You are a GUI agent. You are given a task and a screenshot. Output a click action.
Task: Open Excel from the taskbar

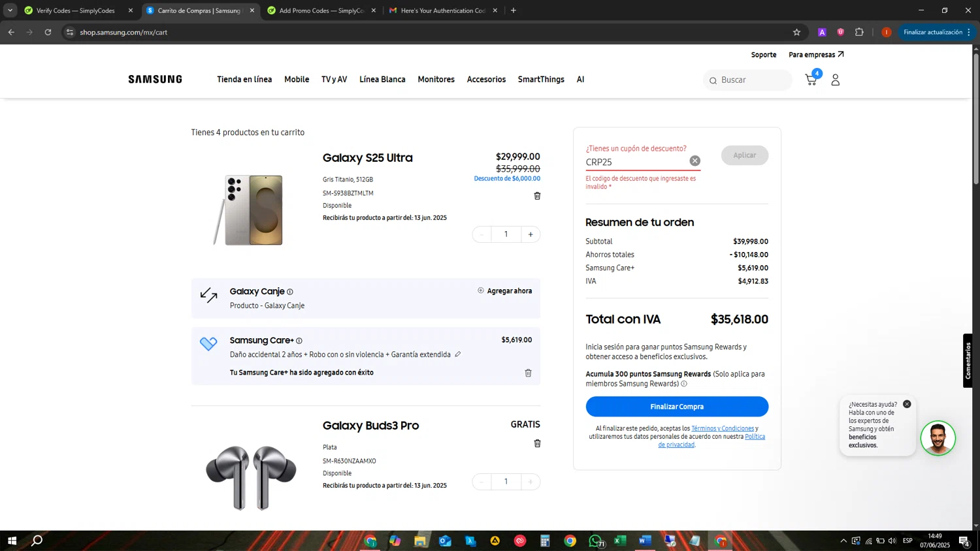(620, 541)
